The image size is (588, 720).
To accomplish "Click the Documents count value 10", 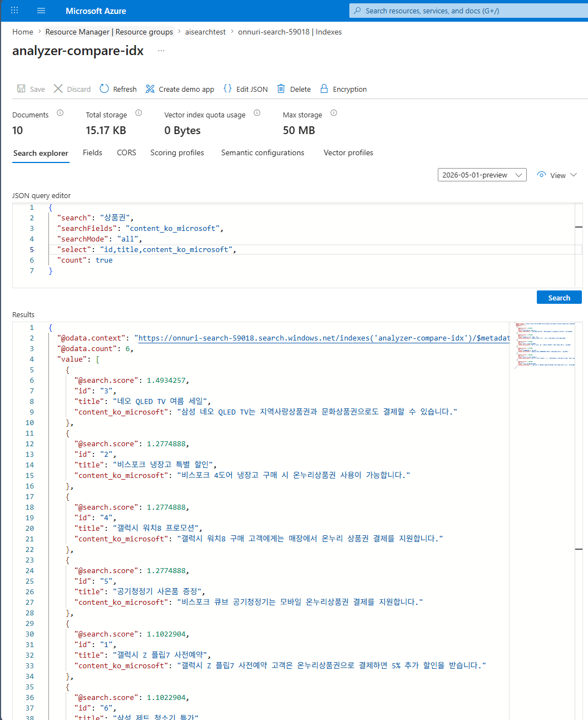I will click(18, 130).
